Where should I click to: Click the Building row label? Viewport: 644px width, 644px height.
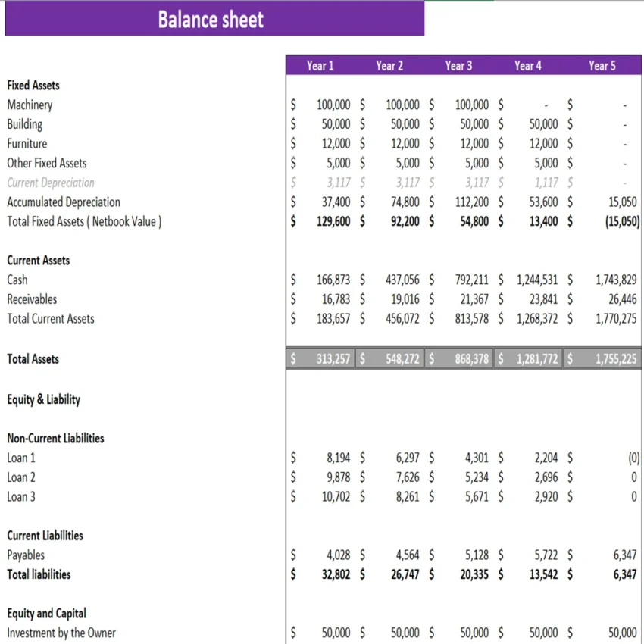coord(24,124)
